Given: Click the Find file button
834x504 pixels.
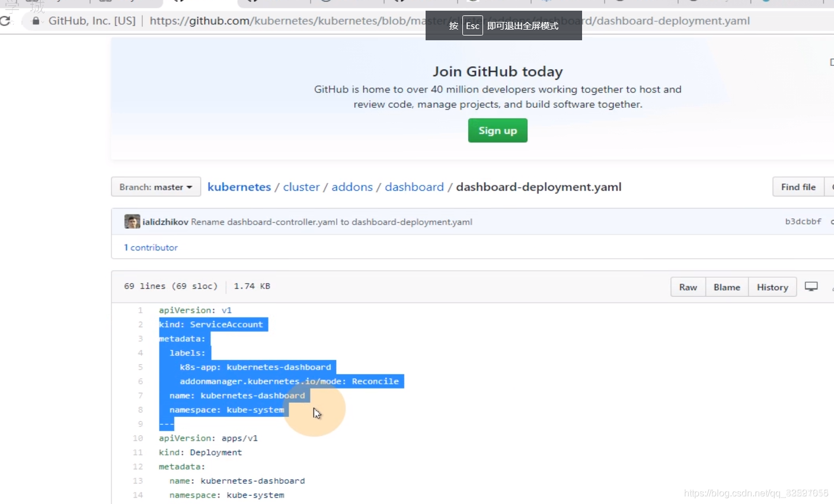Looking at the screenshot, I should [798, 187].
